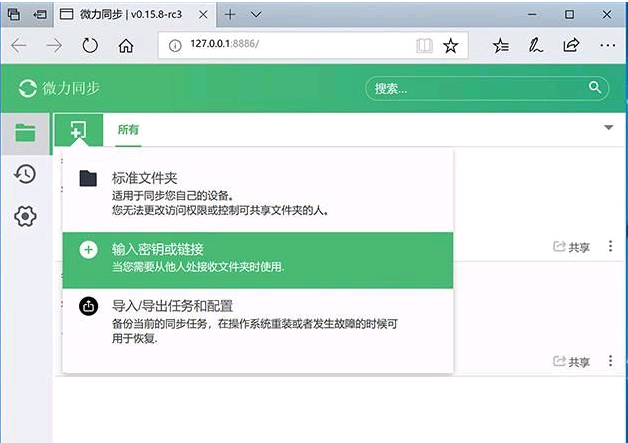The image size is (628, 443).
Task: Expand the filter dropdown arrow at right
Action: pyautogui.click(x=608, y=127)
